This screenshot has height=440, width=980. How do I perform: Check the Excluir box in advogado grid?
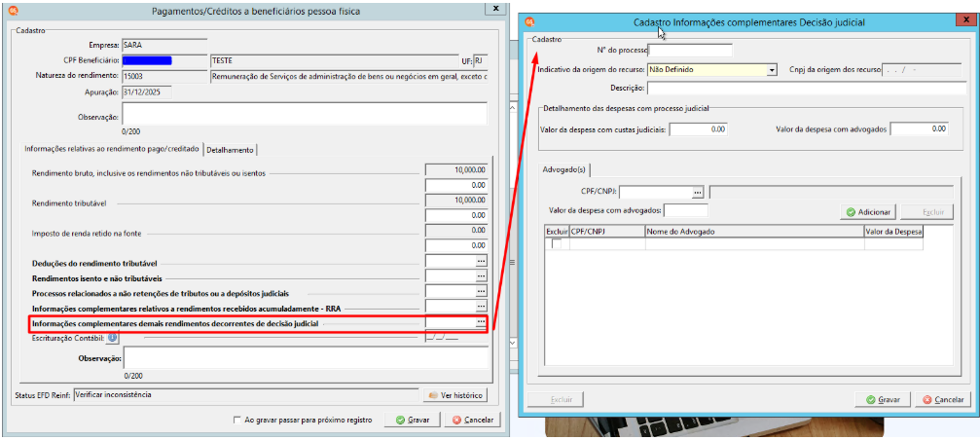click(557, 244)
